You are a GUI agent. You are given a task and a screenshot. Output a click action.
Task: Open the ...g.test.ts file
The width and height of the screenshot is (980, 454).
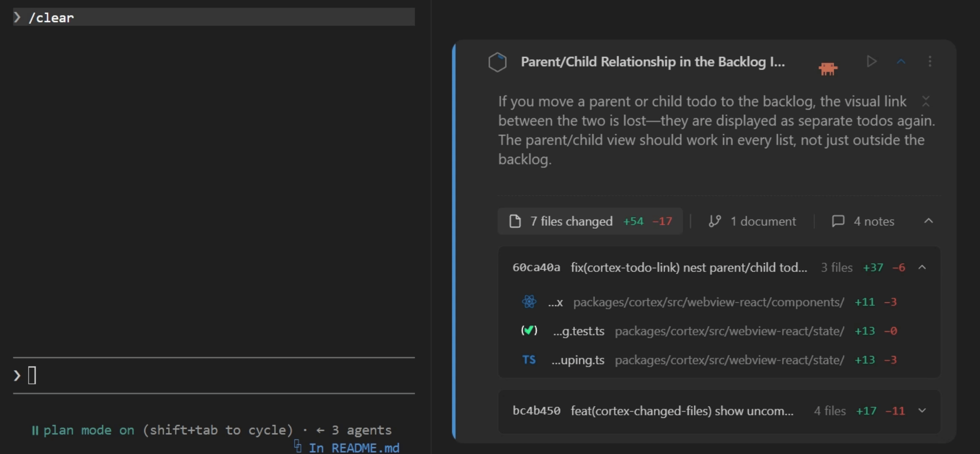pos(578,331)
